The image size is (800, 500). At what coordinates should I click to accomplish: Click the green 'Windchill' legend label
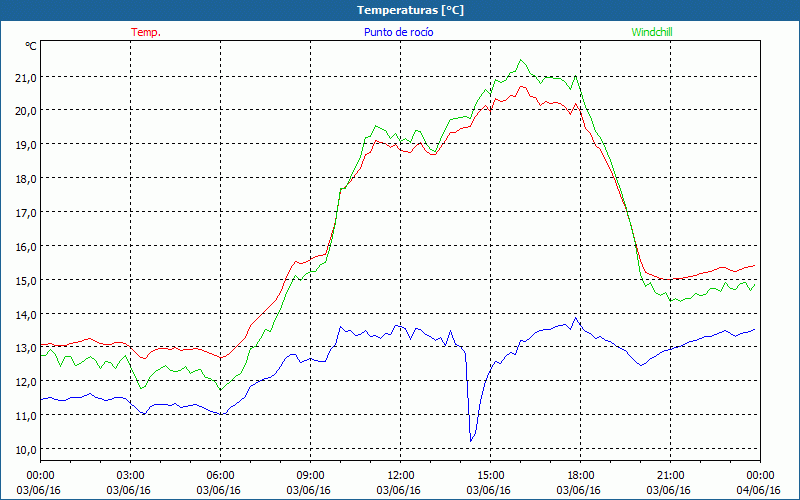tap(652, 32)
